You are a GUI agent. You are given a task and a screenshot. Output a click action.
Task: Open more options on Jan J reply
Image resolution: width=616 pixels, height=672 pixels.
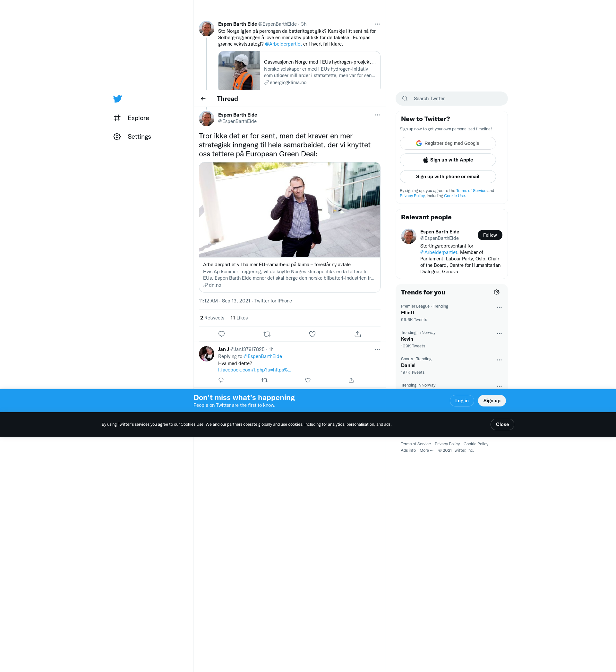point(377,349)
